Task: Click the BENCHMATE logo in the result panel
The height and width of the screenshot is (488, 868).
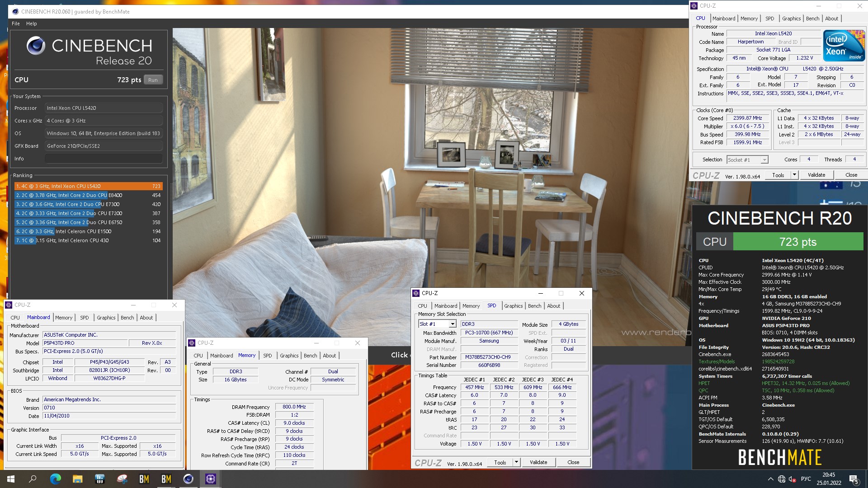Action: pyautogui.click(x=780, y=458)
